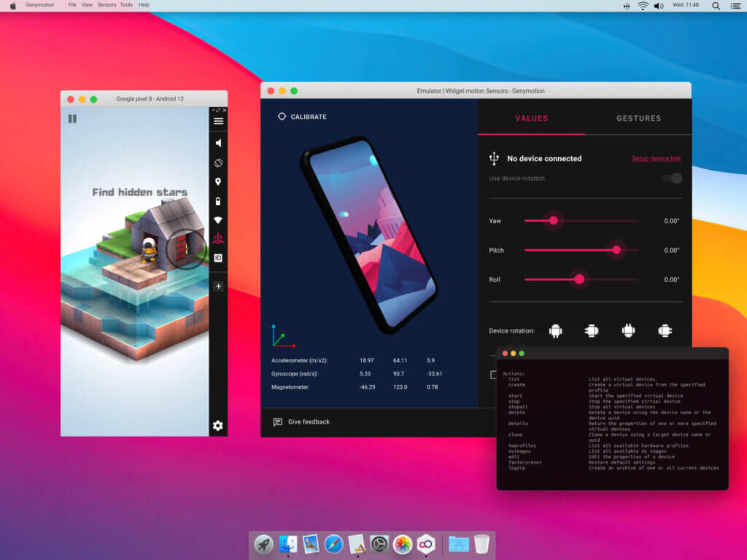Click the sound volume icon in menu bar

tap(659, 6)
